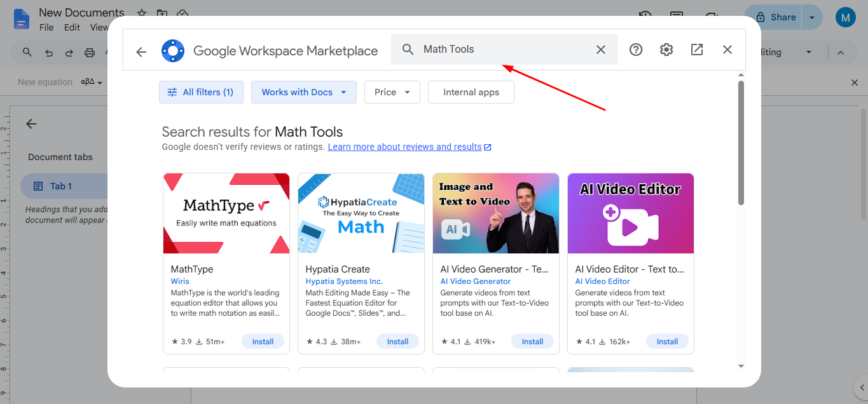This screenshot has width=868, height=404.
Task: Hide the Docs menus with chevron
Action: [x=841, y=52]
